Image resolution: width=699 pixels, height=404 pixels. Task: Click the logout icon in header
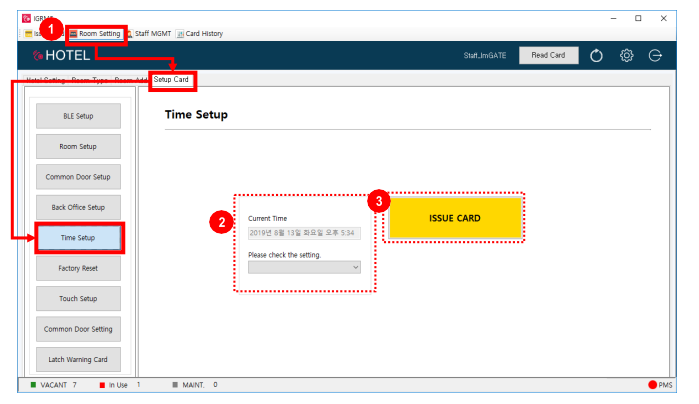[655, 56]
